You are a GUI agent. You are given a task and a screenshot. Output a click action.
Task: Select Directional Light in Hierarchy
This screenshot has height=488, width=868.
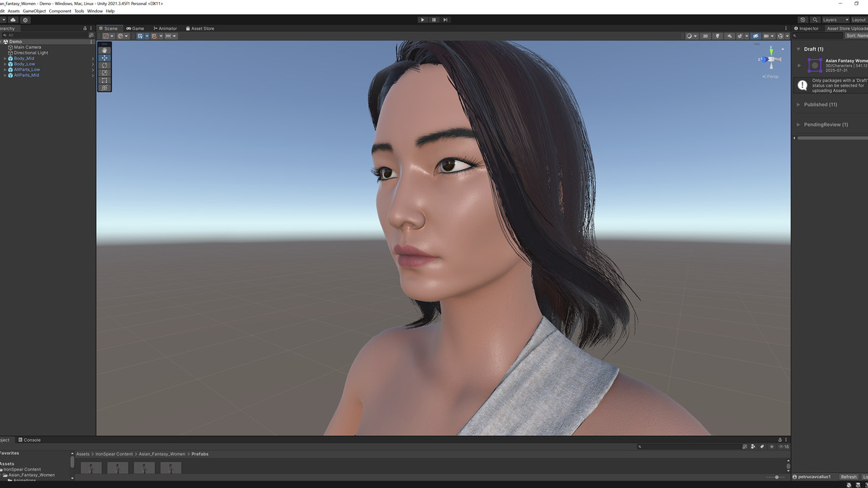(31, 53)
